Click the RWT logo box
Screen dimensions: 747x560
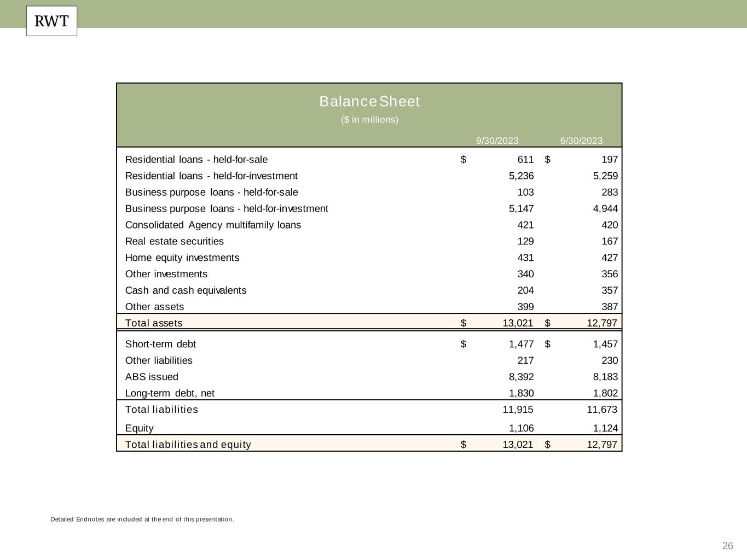point(51,21)
